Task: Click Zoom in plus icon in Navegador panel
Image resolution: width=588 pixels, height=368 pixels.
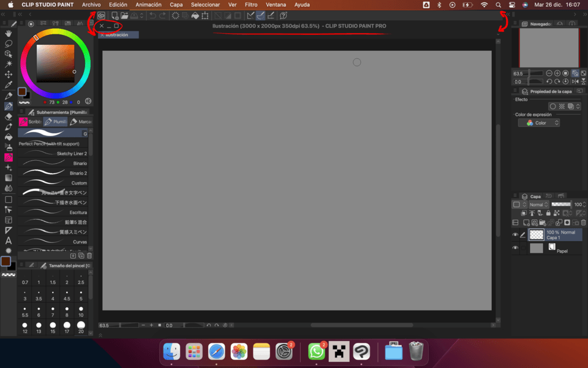Action: tap(557, 73)
